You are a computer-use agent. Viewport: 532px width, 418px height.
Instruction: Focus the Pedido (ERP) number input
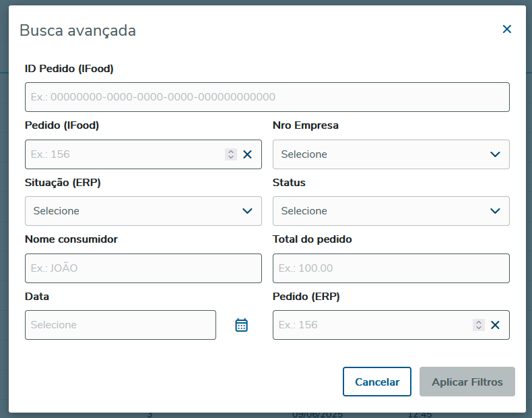[372, 325]
